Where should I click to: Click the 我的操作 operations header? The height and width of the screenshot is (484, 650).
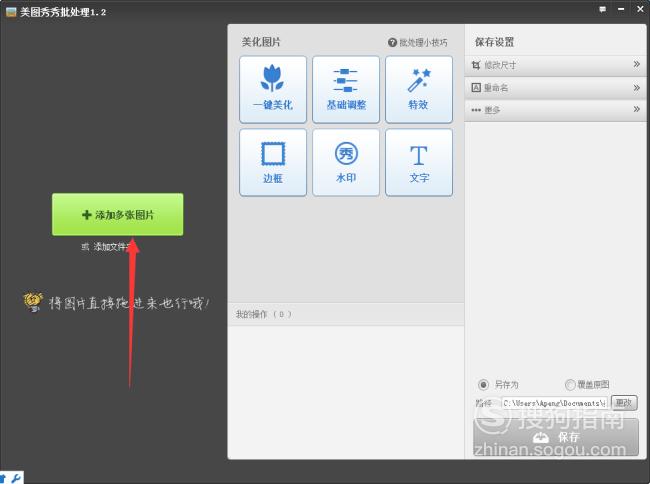[x=346, y=314]
